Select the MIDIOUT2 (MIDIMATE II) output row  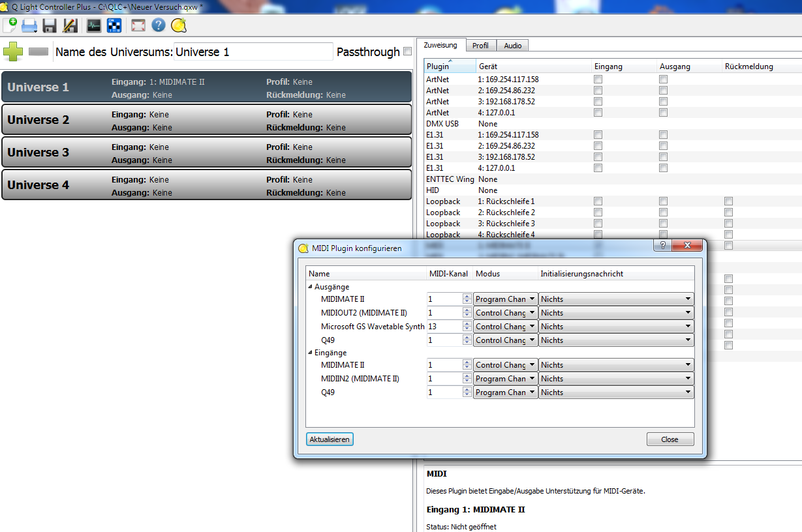tap(364, 313)
